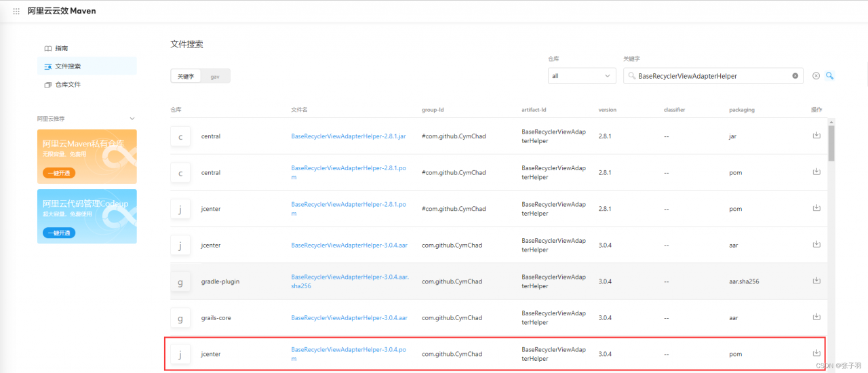Clear the keyword text with the x icon

795,76
